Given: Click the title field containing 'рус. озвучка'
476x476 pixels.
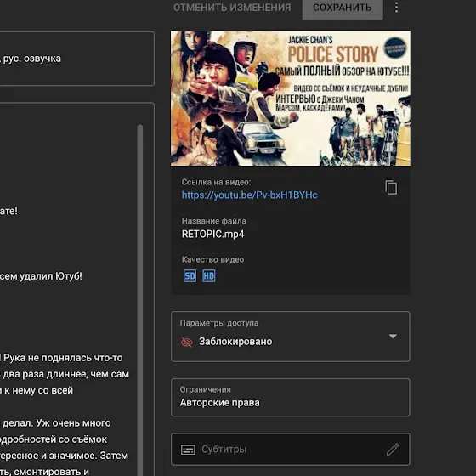Looking at the screenshot, I should [x=77, y=59].
